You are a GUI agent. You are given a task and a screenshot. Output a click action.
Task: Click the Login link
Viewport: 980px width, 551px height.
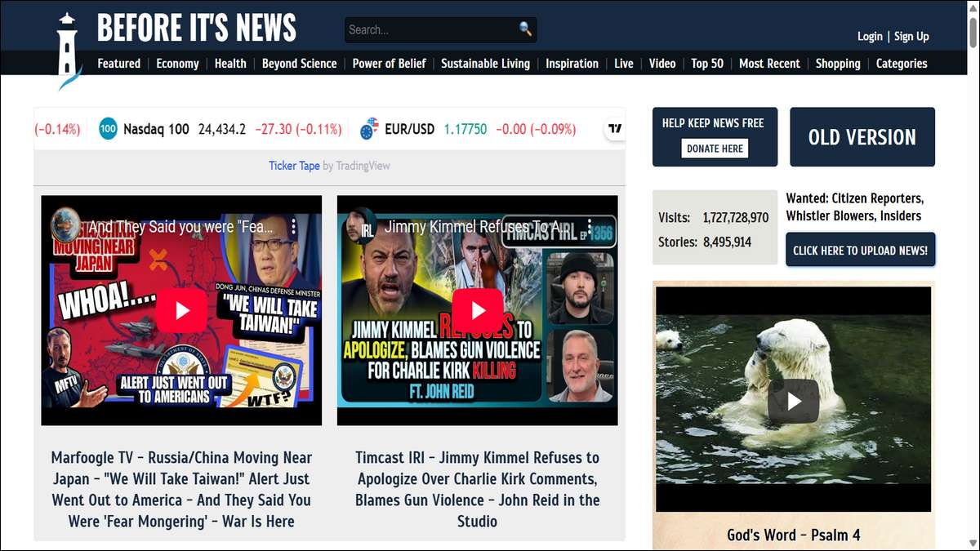[x=870, y=36]
